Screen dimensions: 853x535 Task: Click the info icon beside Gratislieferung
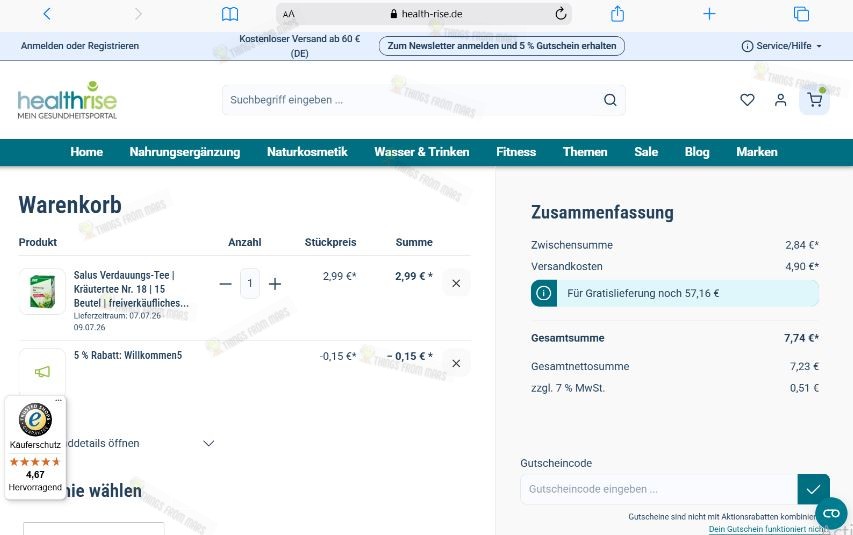pos(543,293)
